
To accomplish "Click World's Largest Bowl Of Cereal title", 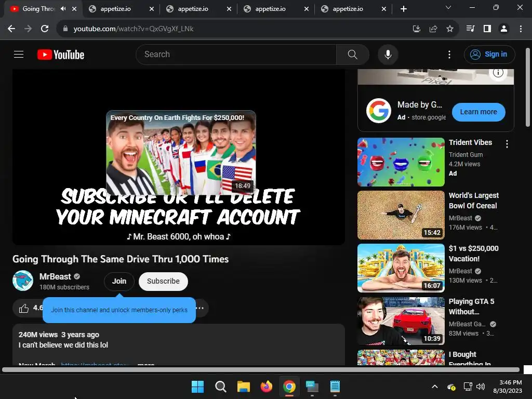I will point(474,201).
